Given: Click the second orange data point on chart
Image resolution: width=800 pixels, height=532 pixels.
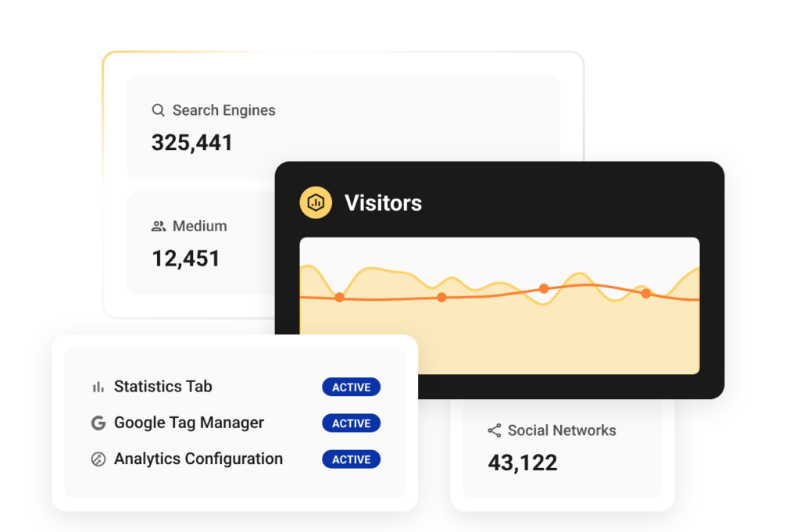Looking at the screenshot, I should tap(441, 297).
